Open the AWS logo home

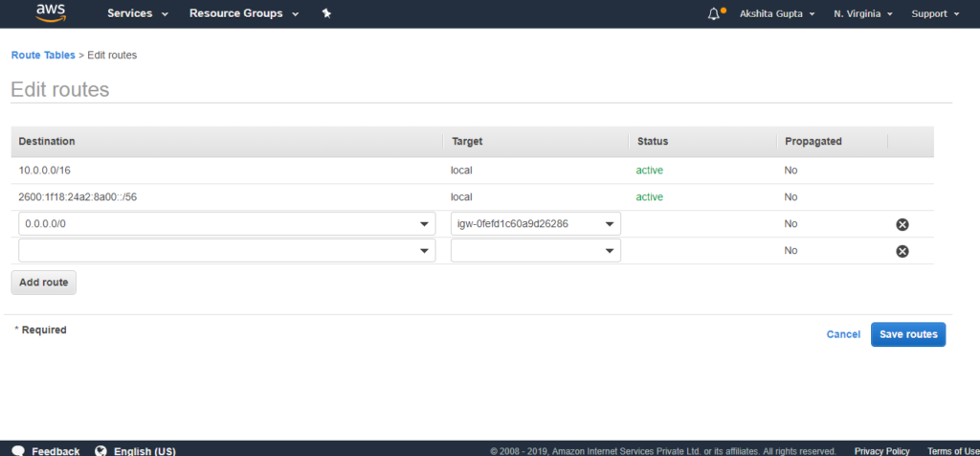[x=51, y=13]
